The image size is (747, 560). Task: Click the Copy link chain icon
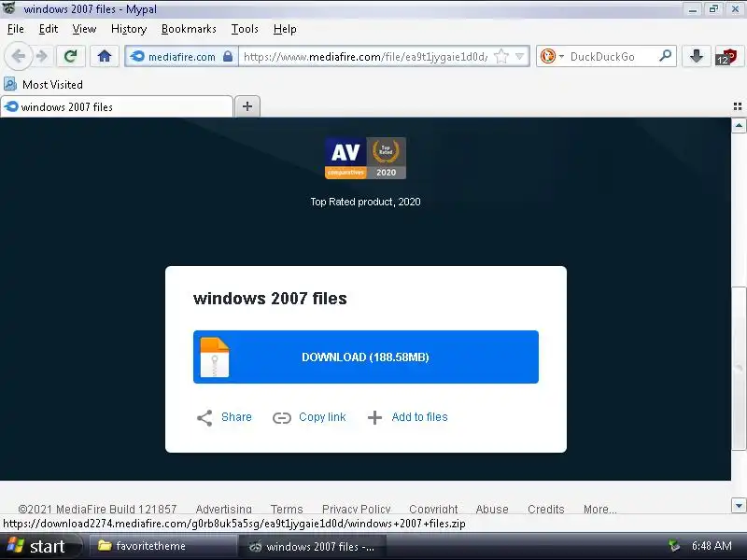(282, 418)
